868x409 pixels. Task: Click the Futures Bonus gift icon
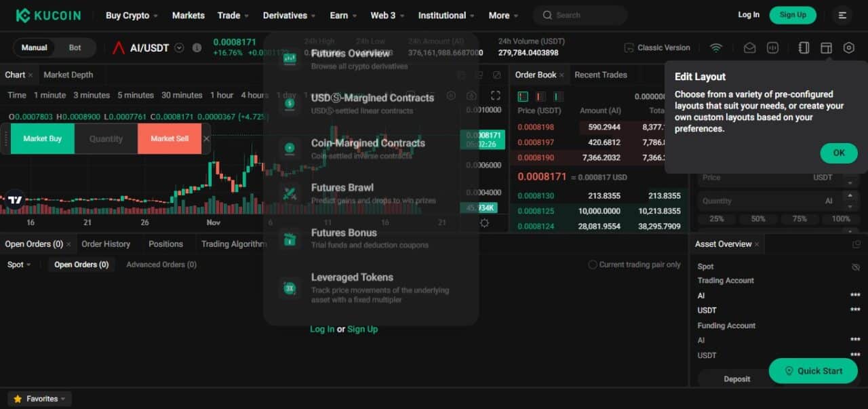click(290, 238)
